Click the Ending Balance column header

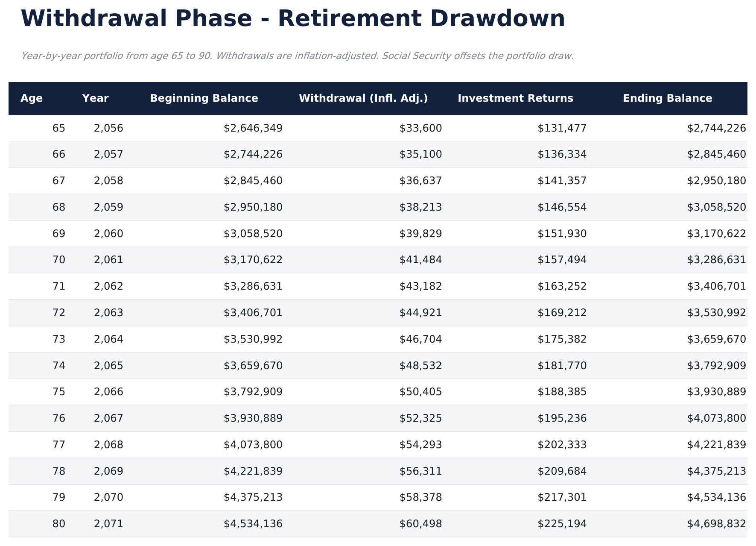pos(667,98)
